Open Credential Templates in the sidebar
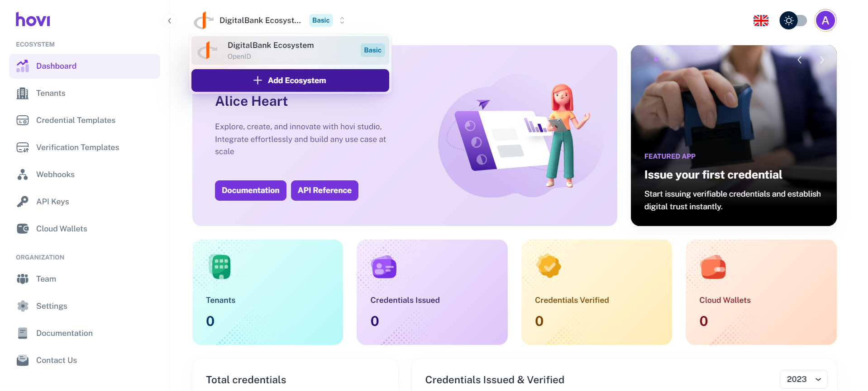This screenshot has height=391, width=868. [x=76, y=120]
